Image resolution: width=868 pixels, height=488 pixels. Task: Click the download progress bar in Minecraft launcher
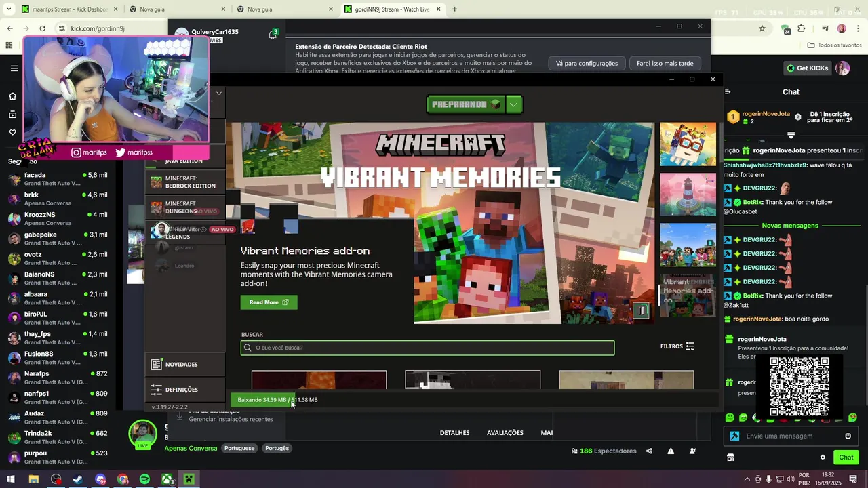click(475, 400)
